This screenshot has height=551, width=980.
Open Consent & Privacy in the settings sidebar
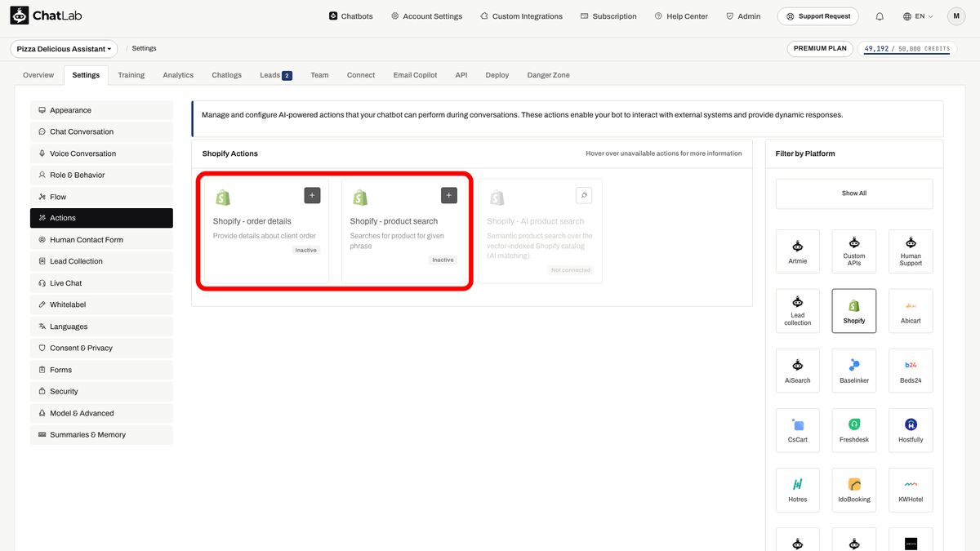pyautogui.click(x=101, y=348)
